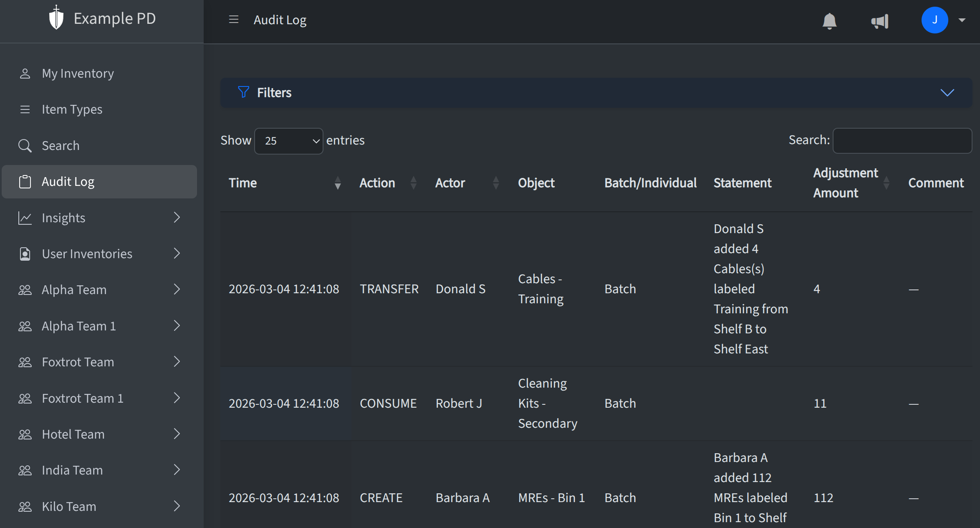Click the User Inventories document icon
This screenshot has width=980, height=528.
click(25, 254)
